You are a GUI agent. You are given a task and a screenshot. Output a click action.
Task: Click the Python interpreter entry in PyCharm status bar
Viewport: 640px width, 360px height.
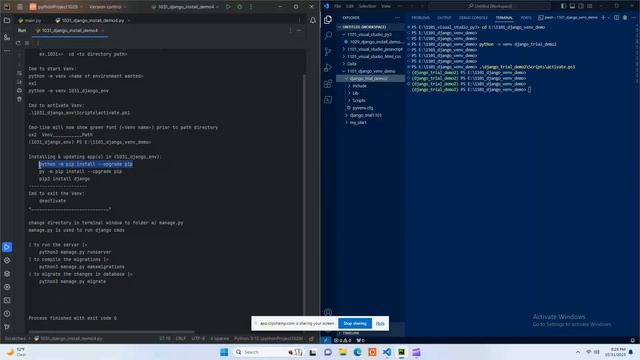pos(268,338)
